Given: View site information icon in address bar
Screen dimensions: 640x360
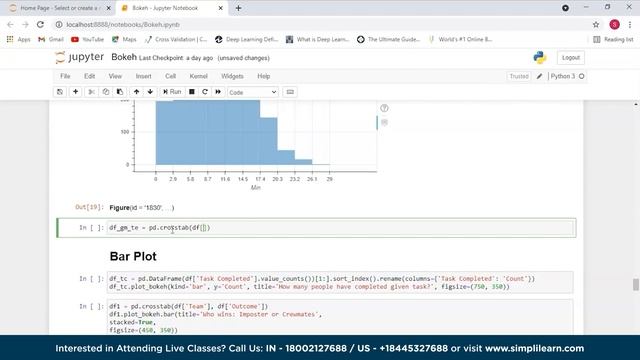Looking at the screenshot, I should coord(59,24).
